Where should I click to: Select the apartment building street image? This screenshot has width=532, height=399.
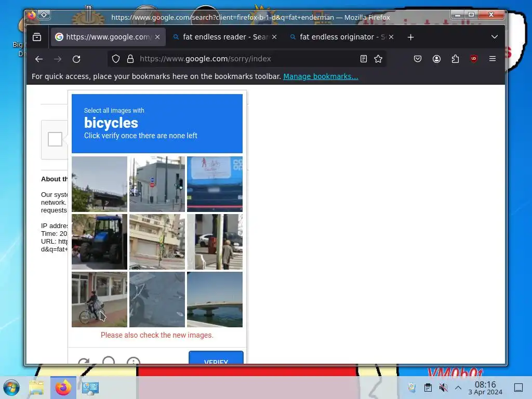[157, 242]
